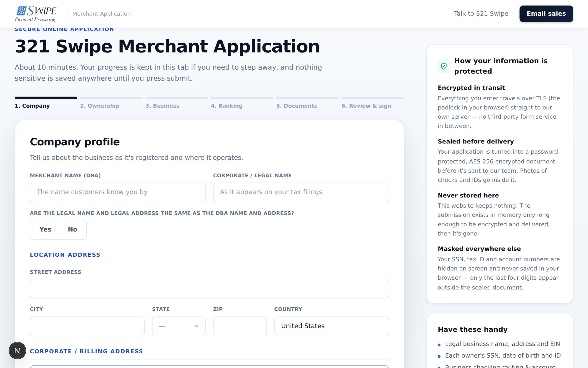This screenshot has width=588, height=368.
Task: Open the Next.js dev tools badge
Action: [x=17, y=351]
